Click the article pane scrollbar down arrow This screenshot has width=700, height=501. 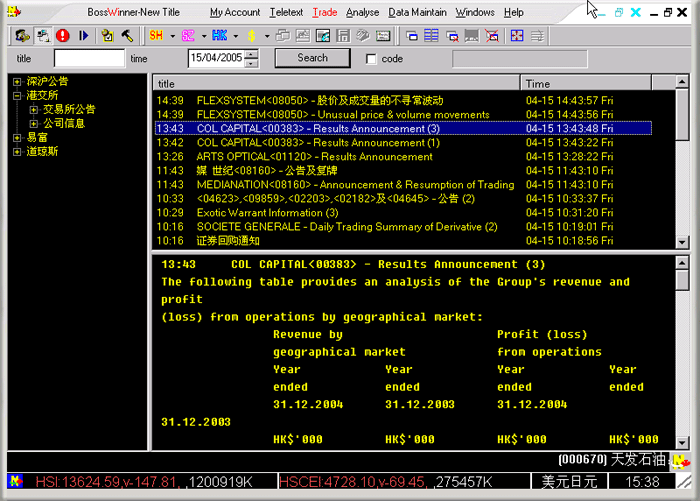[x=682, y=443]
